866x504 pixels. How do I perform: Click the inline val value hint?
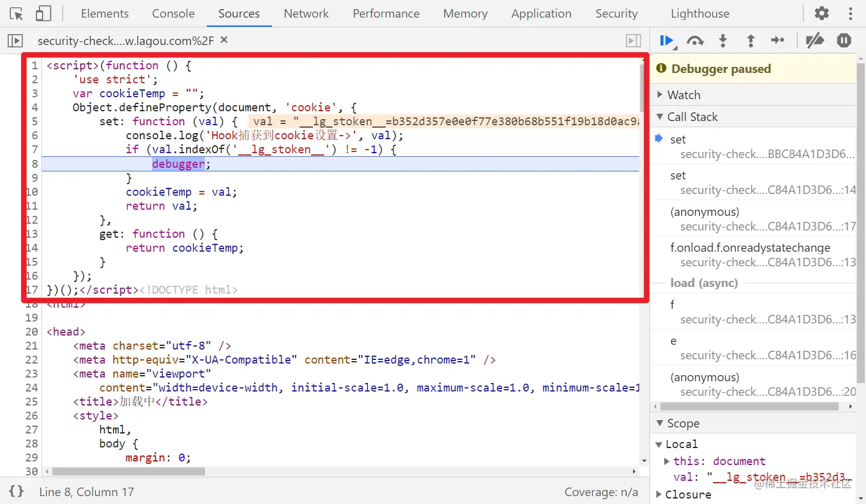pyautogui.click(x=443, y=122)
